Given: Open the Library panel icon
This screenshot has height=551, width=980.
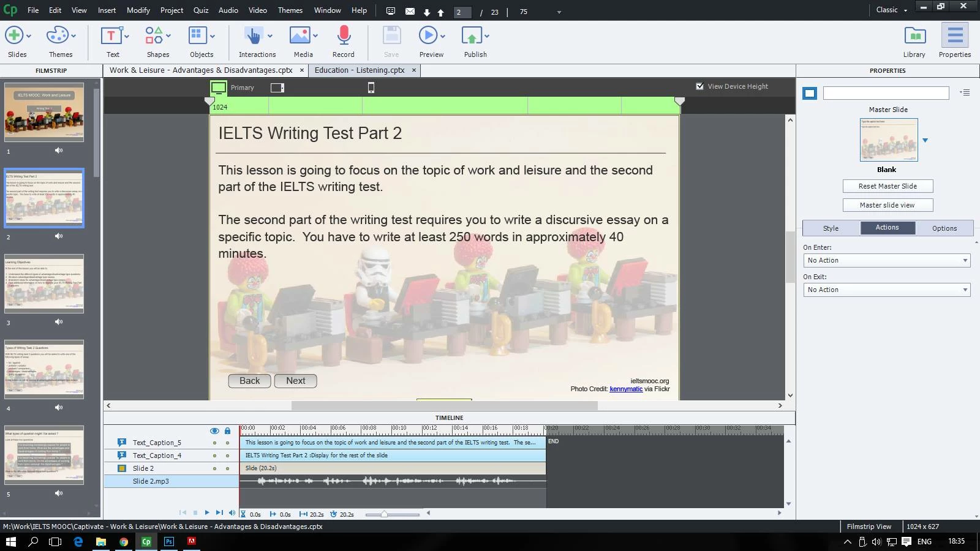Looking at the screenshot, I should [914, 36].
